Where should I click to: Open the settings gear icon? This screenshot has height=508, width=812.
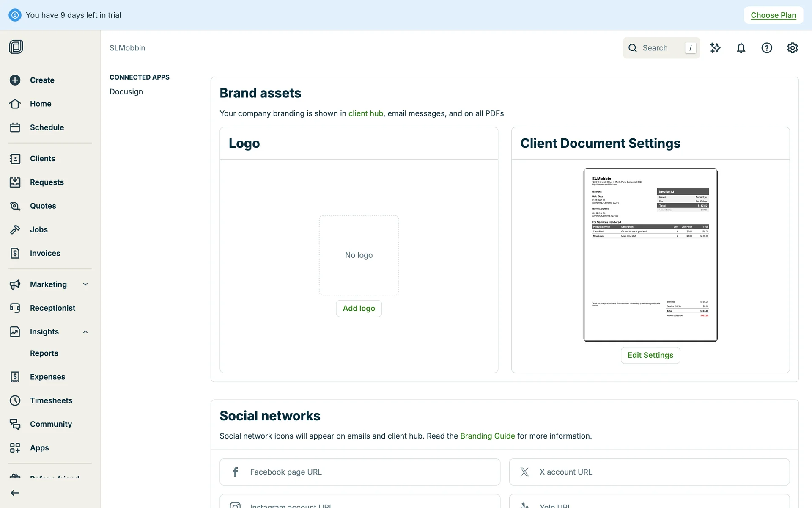793,48
